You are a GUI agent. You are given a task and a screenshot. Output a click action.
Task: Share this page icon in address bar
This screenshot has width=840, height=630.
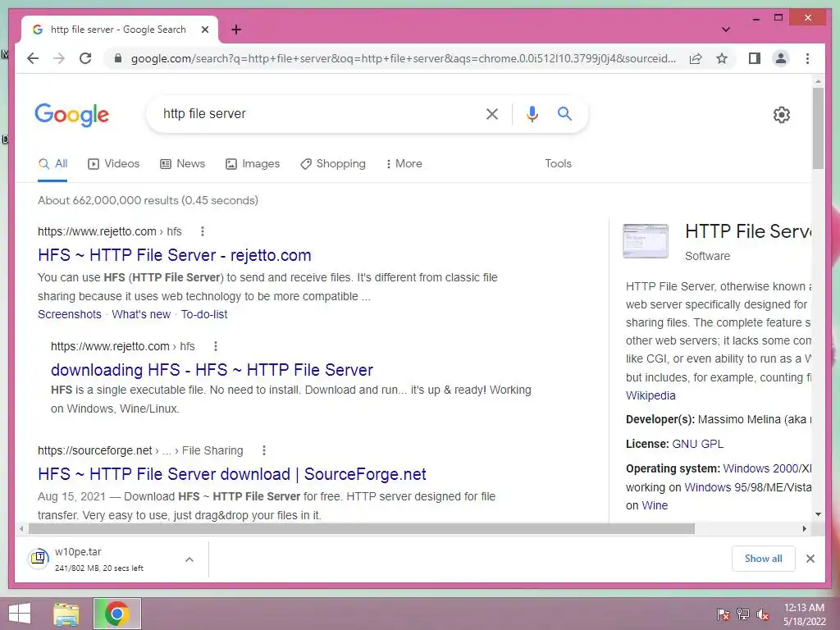[x=696, y=58]
